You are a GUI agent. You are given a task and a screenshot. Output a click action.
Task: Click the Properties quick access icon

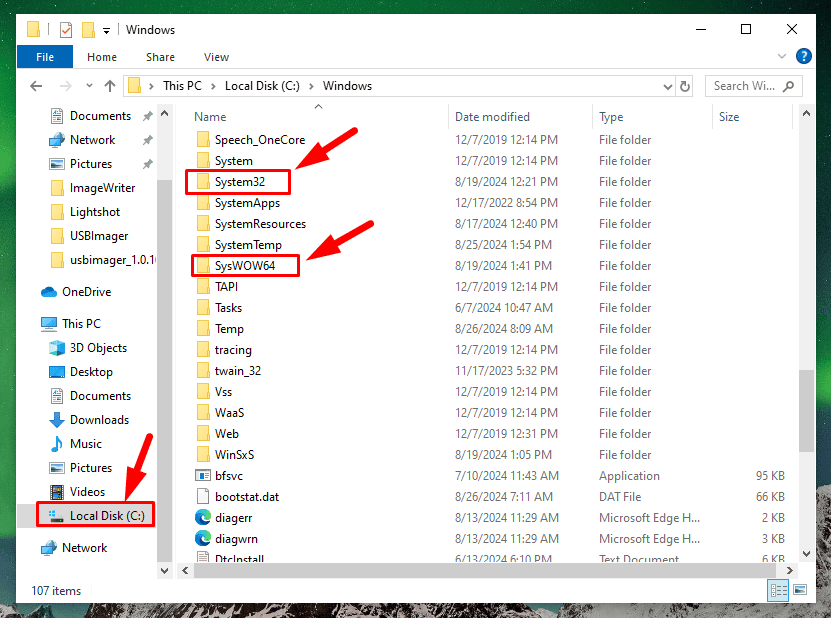[x=66, y=30]
